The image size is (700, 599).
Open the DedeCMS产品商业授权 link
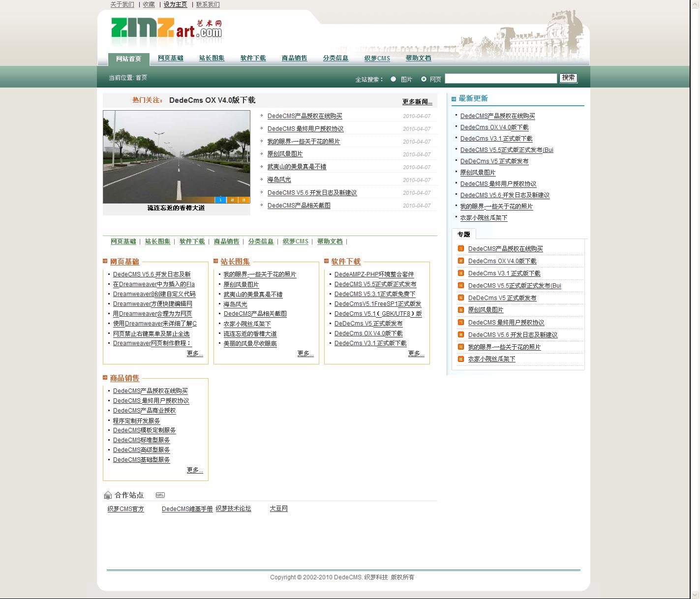[144, 411]
